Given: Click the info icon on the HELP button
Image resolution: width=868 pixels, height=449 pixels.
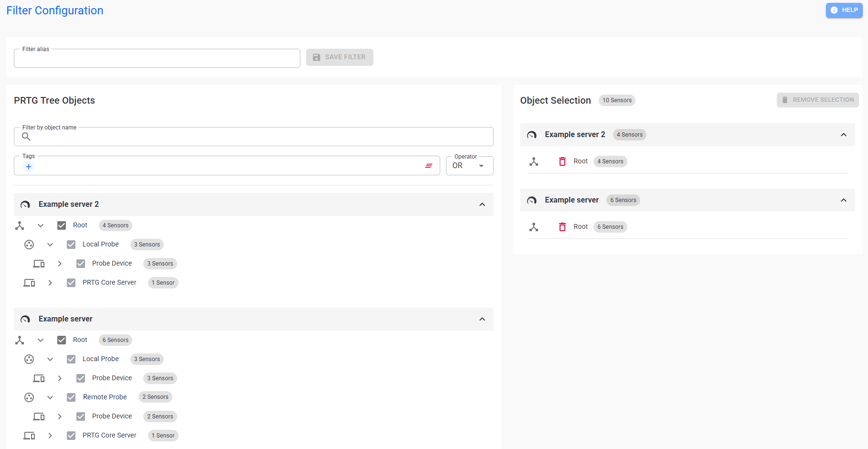Looking at the screenshot, I should click(834, 10).
